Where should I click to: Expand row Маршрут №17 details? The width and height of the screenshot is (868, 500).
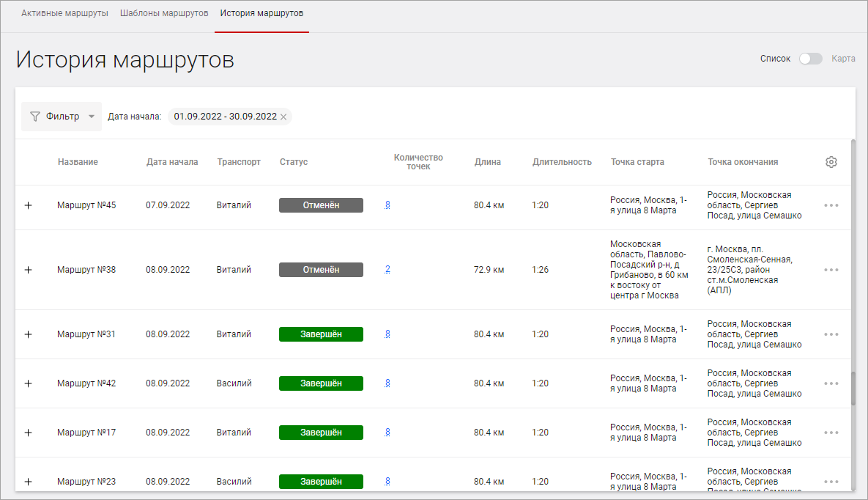[29, 433]
